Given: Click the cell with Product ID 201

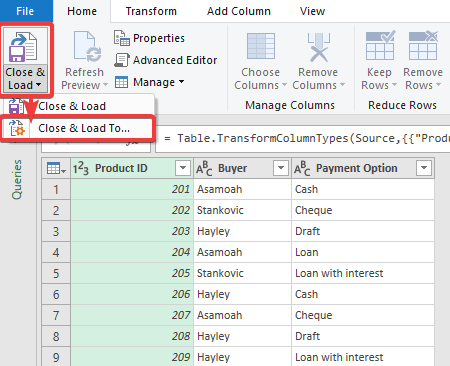Looking at the screenshot, I should point(132,189).
